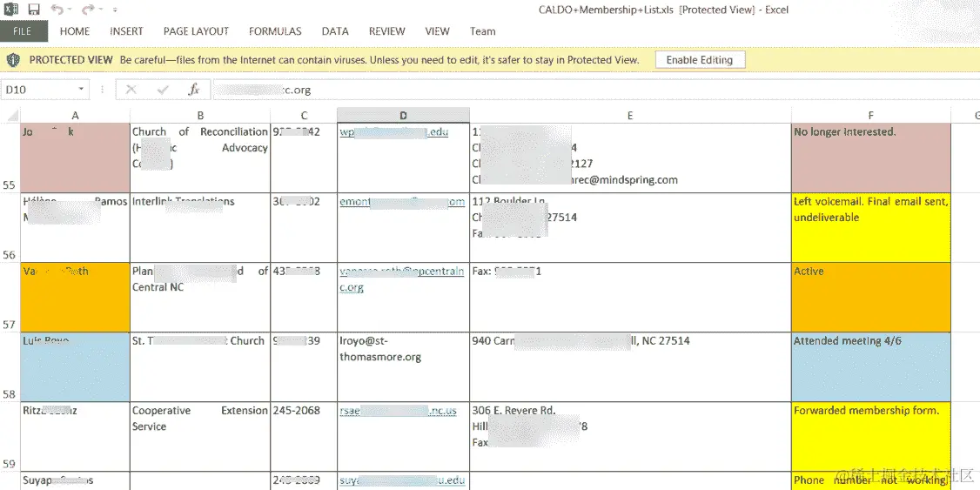This screenshot has height=490, width=980.
Task: Click the Redo arrow icon
Action: click(x=88, y=10)
